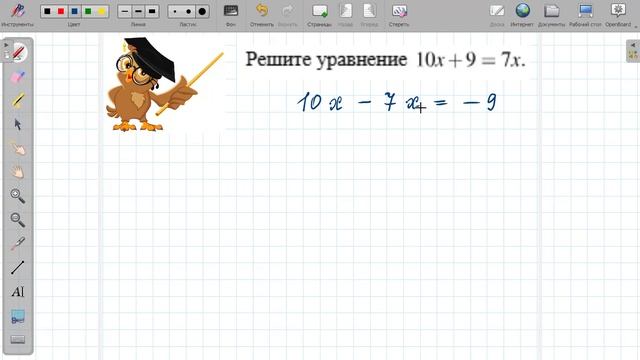Select the Highlighter marker tool

[x=18, y=100]
